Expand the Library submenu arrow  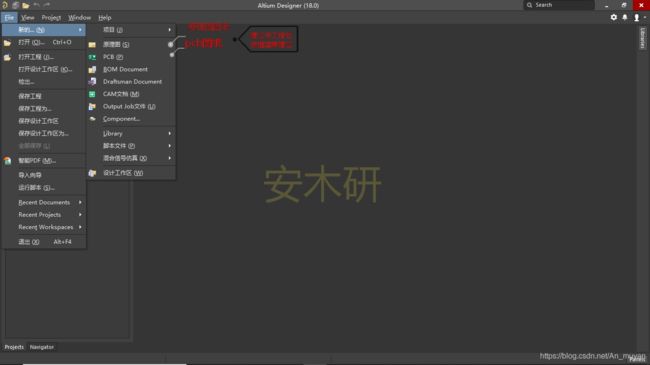(x=170, y=134)
